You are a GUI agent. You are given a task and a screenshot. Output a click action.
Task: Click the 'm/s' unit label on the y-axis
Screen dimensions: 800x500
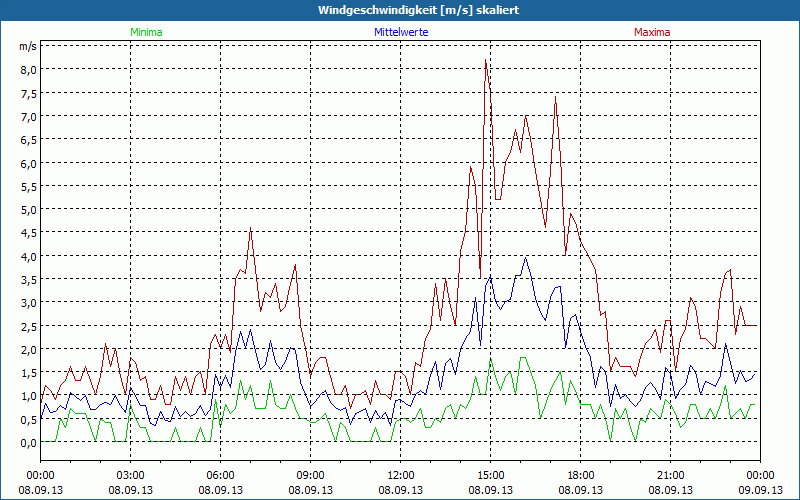point(28,46)
